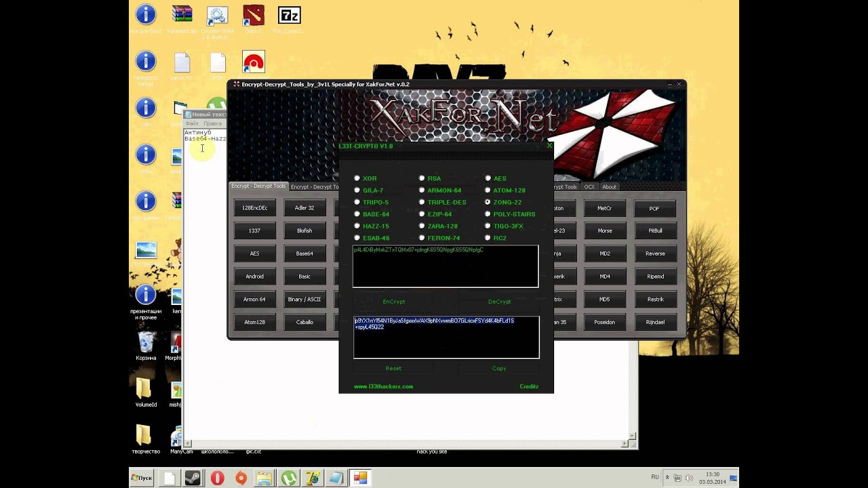This screenshot has width=868, height=488.
Task: Click the Пуск start button
Action: point(142,478)
